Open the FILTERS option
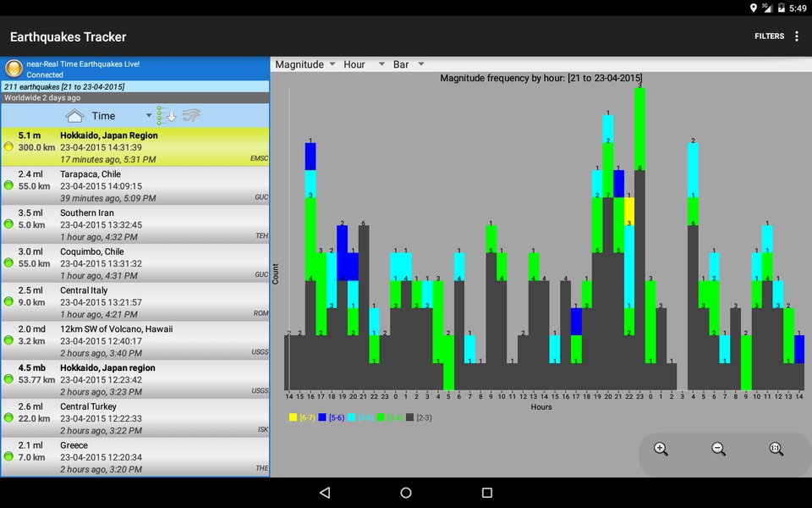The image size is (812, 508). click(769, 36)
